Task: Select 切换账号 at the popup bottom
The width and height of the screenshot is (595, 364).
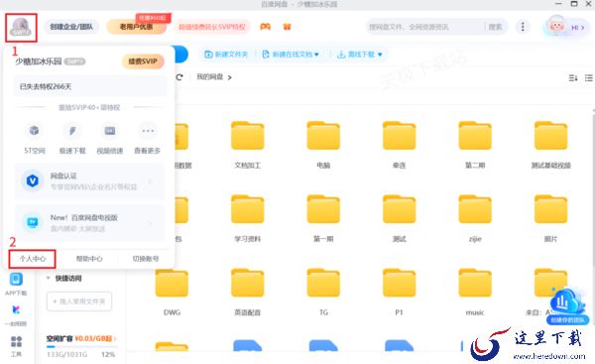Action: pos(146,259)
